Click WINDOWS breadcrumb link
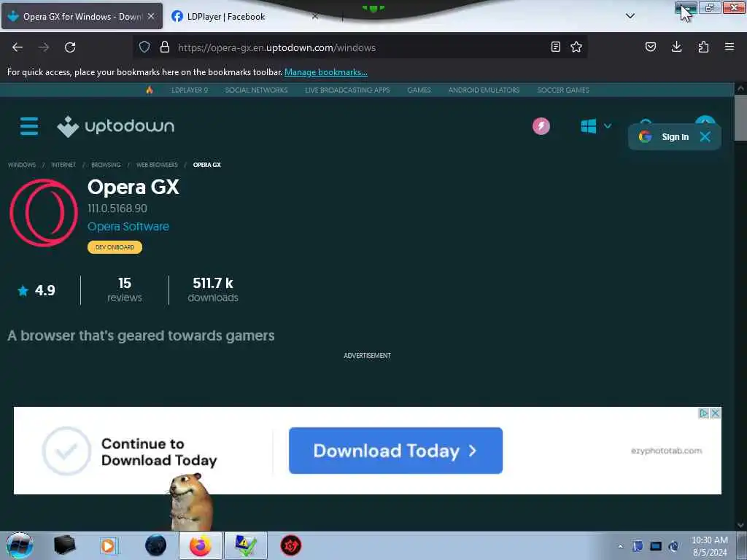The image size is (747, 560). pos(22,165)
